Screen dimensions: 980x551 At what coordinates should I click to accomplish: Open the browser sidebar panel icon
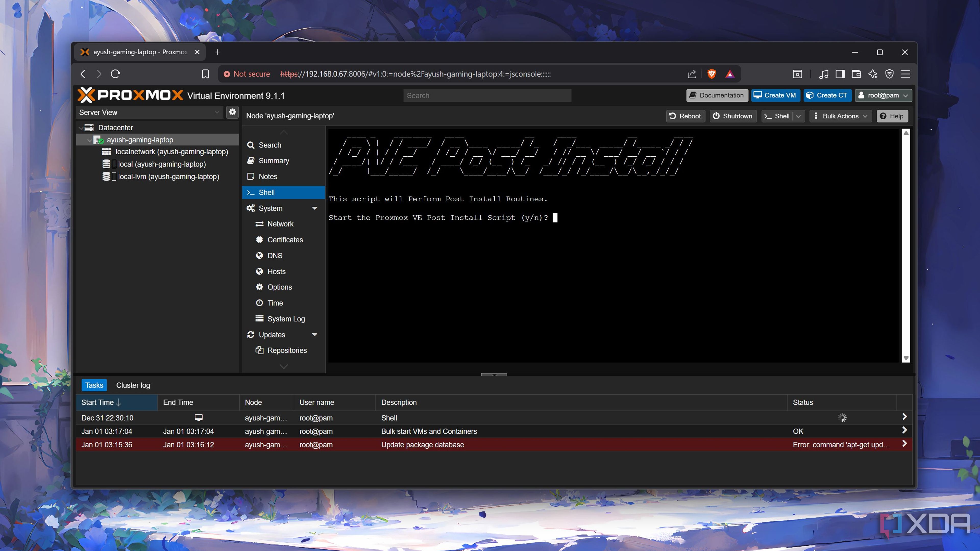point(840,74)
